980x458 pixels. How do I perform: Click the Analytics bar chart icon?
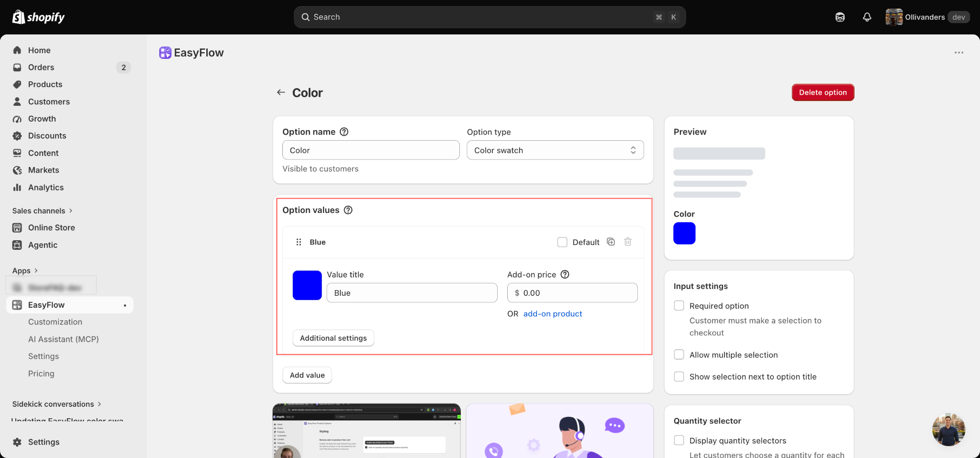[x=17, y=188]
